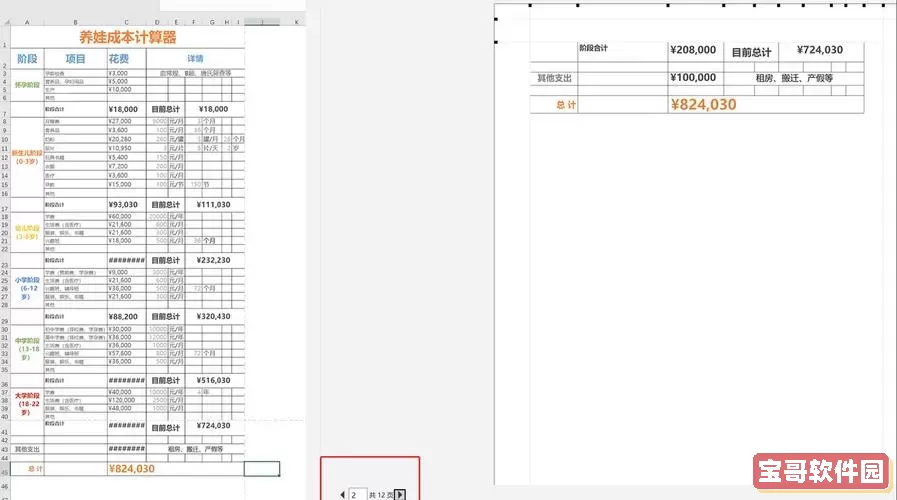This screenshot has width=897, height=500.
Task: Select the 小学阶段 (6-12岁) stage cell
Action: 27,288
